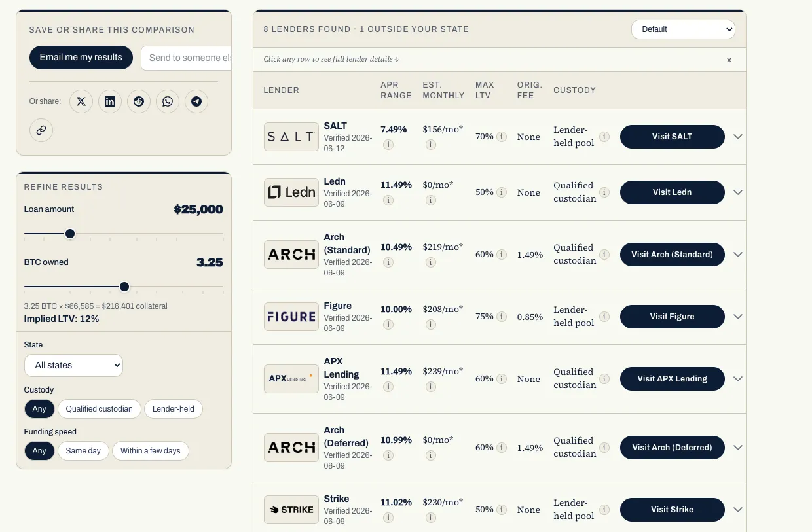812x532 pixels.
Task: Share comparison on LinkedIn
Action: [110, 101]
